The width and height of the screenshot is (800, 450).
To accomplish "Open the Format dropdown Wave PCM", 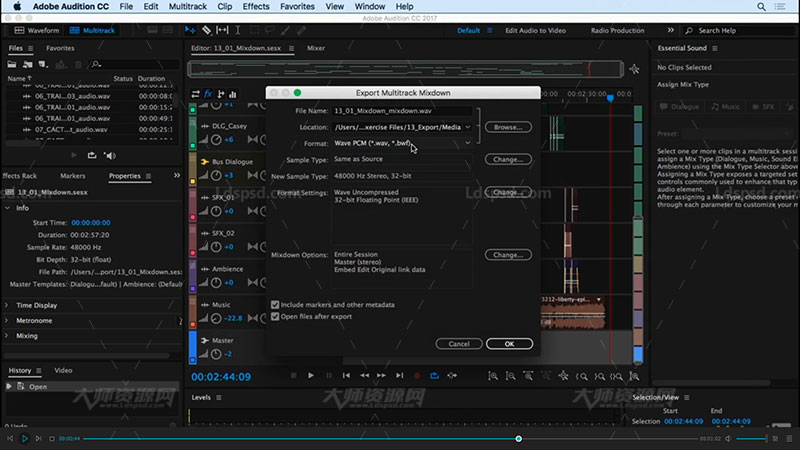I will pyautogui.click(x=402, y=143).
